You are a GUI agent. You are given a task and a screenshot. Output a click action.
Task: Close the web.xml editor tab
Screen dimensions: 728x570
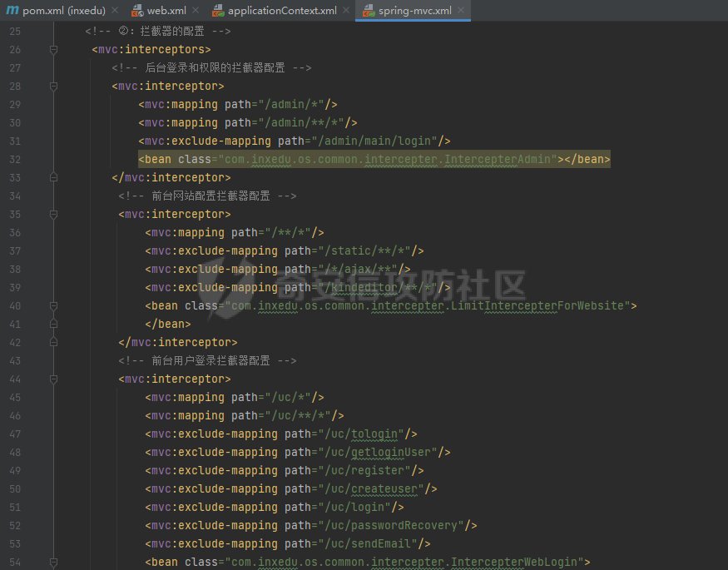(195, 11)
